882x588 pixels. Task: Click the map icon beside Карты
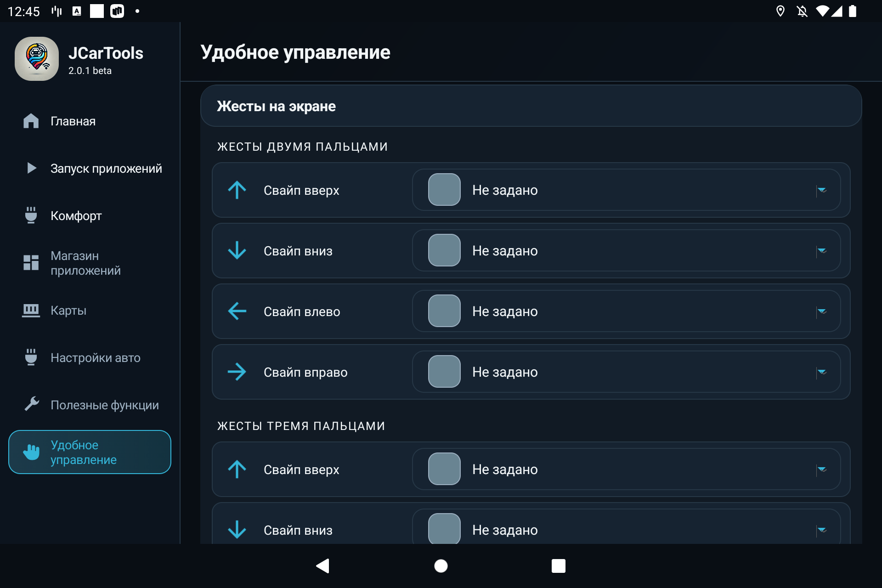click(x=31, y=311)
